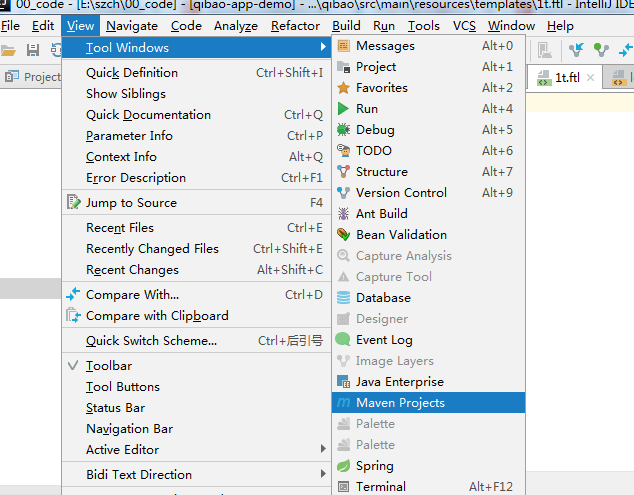
Task: Expand the Tool Windows submenu arrow
Action: point(323,47)
